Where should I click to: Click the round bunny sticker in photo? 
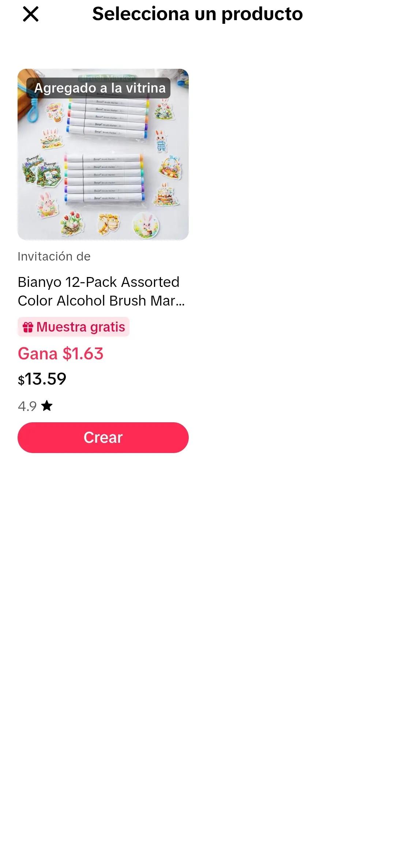146,225
